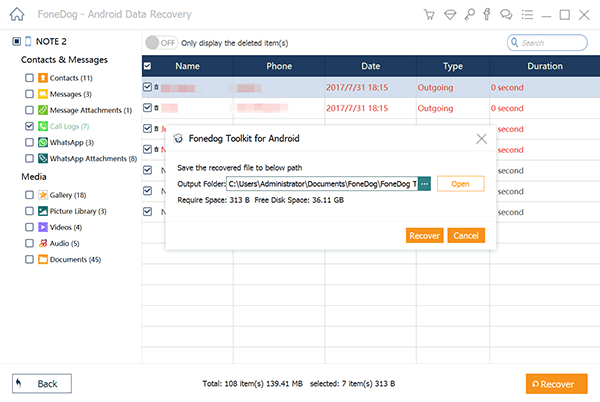Click the Contacts category icon
This screenshot has width=600, height=402.
(x=43, y=78)
